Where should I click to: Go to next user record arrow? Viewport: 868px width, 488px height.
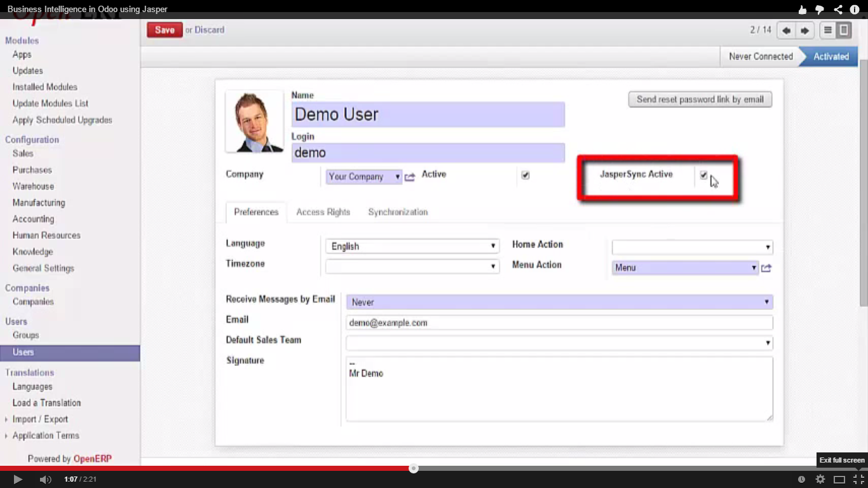[804, 30]
